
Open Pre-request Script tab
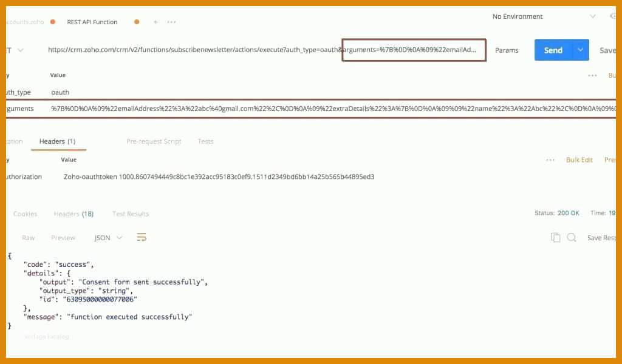(x=154, y=141)
